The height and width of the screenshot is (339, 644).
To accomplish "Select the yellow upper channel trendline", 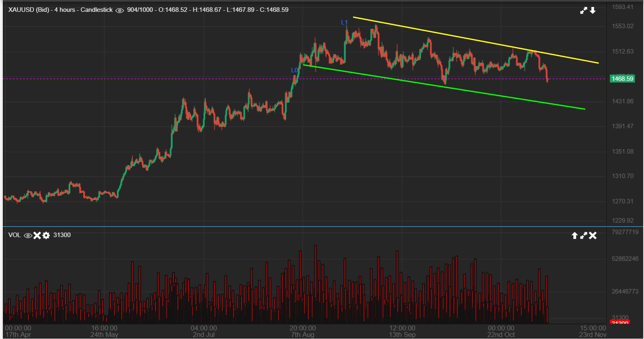I will 476,40.
